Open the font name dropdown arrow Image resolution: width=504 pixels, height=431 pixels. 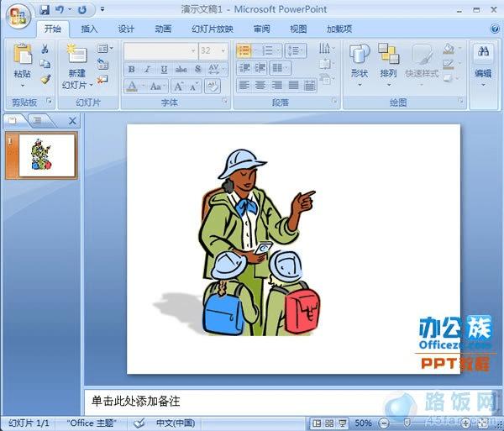pyautogui.click(x=193, y=50)
